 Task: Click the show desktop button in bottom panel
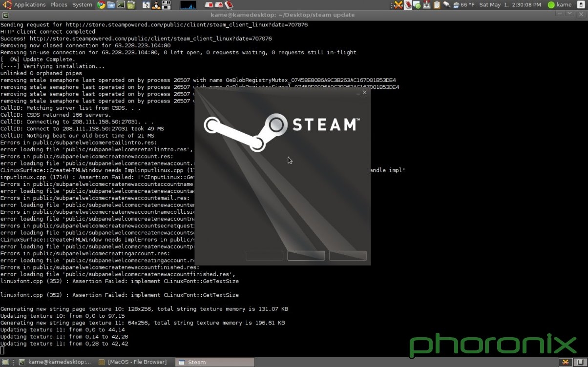[5, 362]
